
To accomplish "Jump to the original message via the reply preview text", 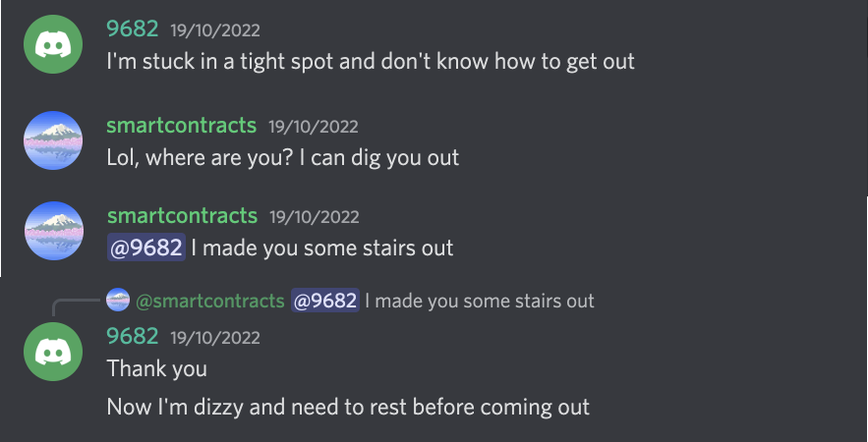I will pos(479,301).
